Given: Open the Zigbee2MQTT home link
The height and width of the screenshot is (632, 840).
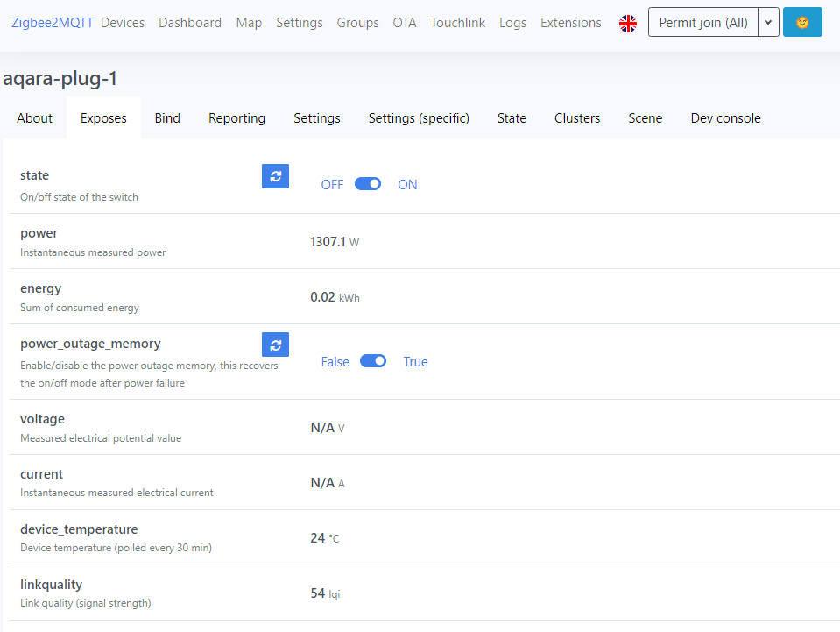Looking at the screenshot, I should pos(53,23).
